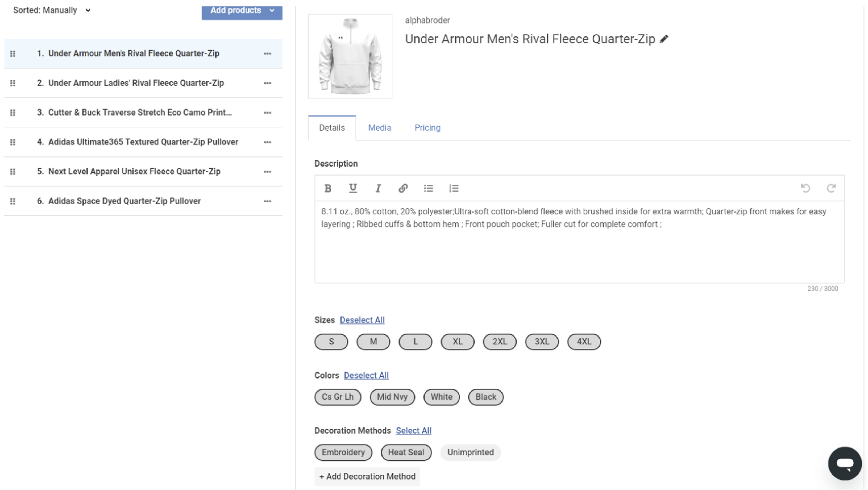Click Deselect All next to Colors

[366, 375]
